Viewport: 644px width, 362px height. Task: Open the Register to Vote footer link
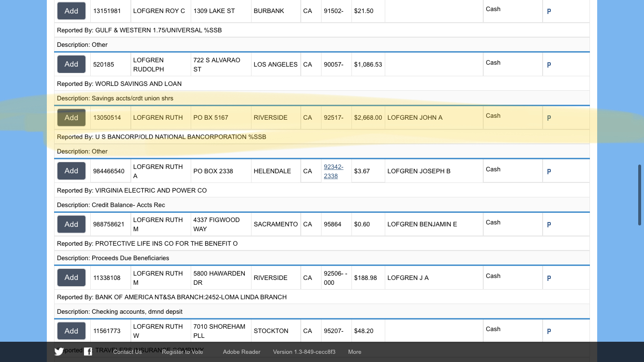pyautogui.click(x=182, y=352)
